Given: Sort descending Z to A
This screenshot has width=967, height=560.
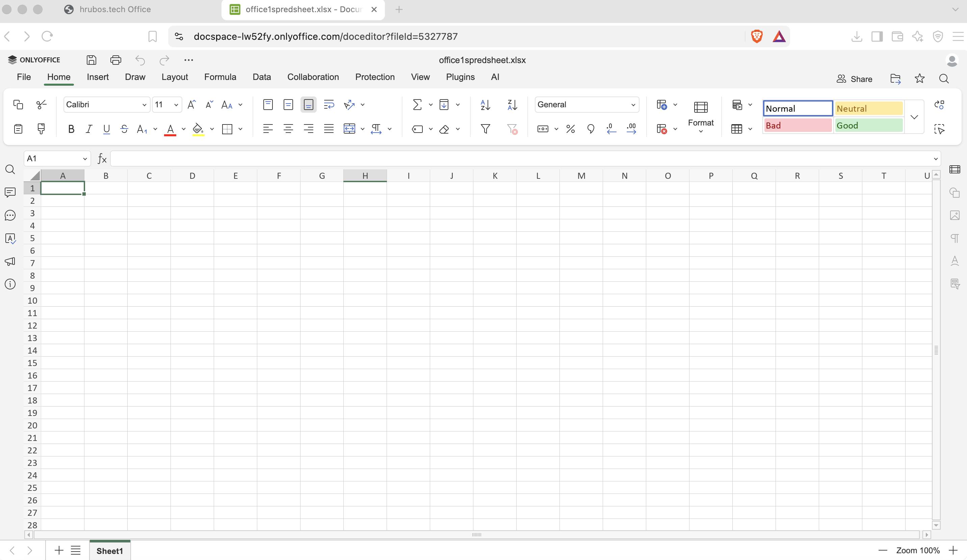Looking at the screenshot, I should click(x=512, y=104).
